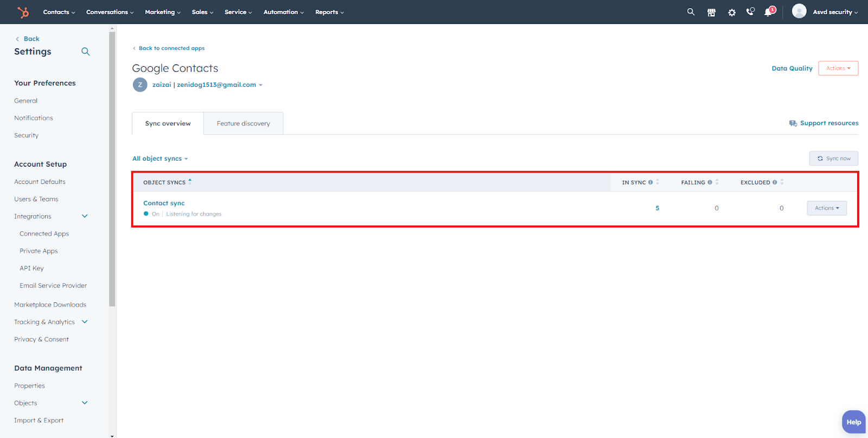Expand the Tracking & Analytics chevron
This screenshot has height=438, width=868.
(x=85, y=322)
